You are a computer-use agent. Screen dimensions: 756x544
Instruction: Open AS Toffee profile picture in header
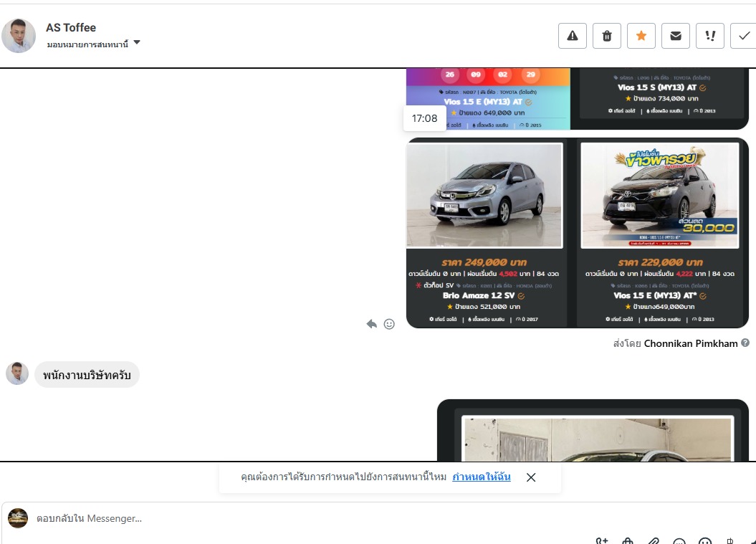(x=19, y=36)
